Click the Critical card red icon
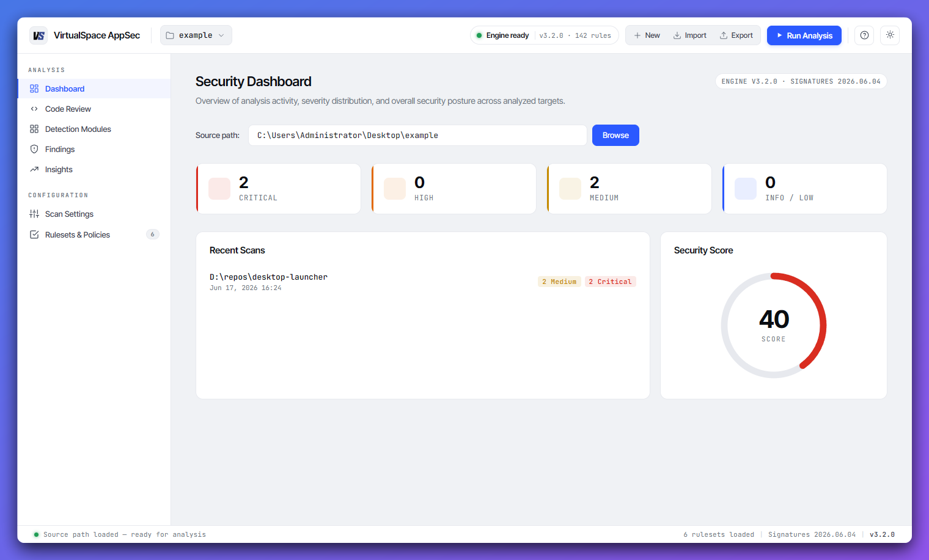Viewport: 929px width, 560px height. [x=219, y=189]
